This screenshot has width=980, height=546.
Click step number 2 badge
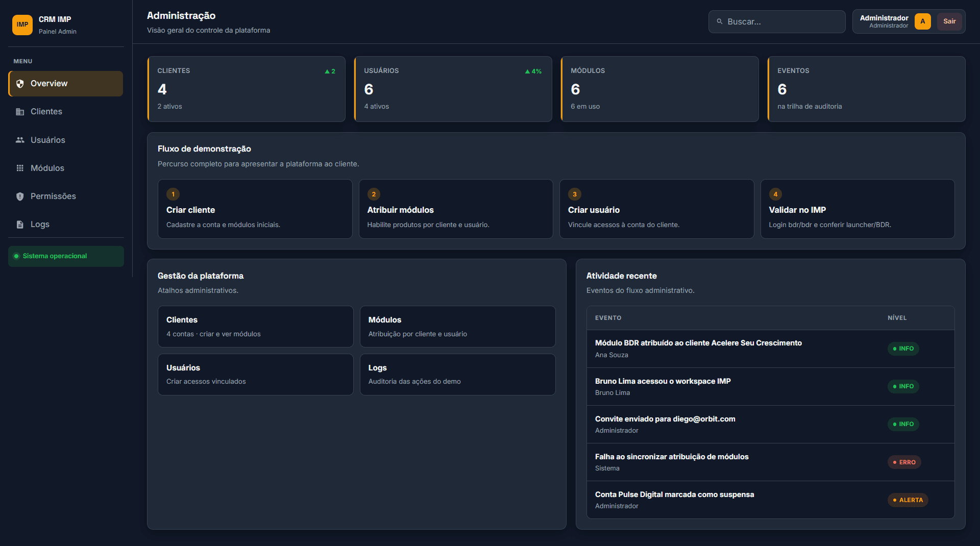pos(374,194)
